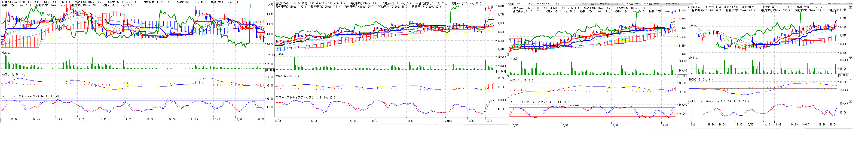Expand the stochastics panel arrow on 60-minute chart

pyautogui.click(x=850, y=101)
